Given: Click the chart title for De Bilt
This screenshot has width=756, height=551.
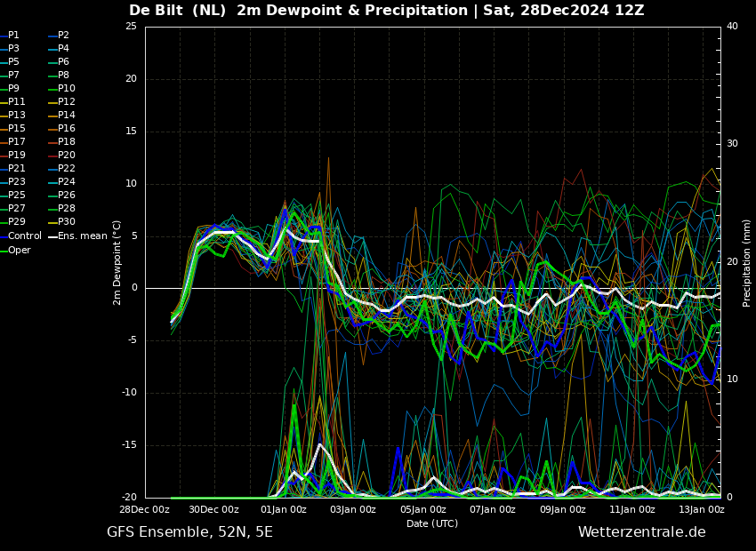Looking at the screenshot, I should pos(386,11).
